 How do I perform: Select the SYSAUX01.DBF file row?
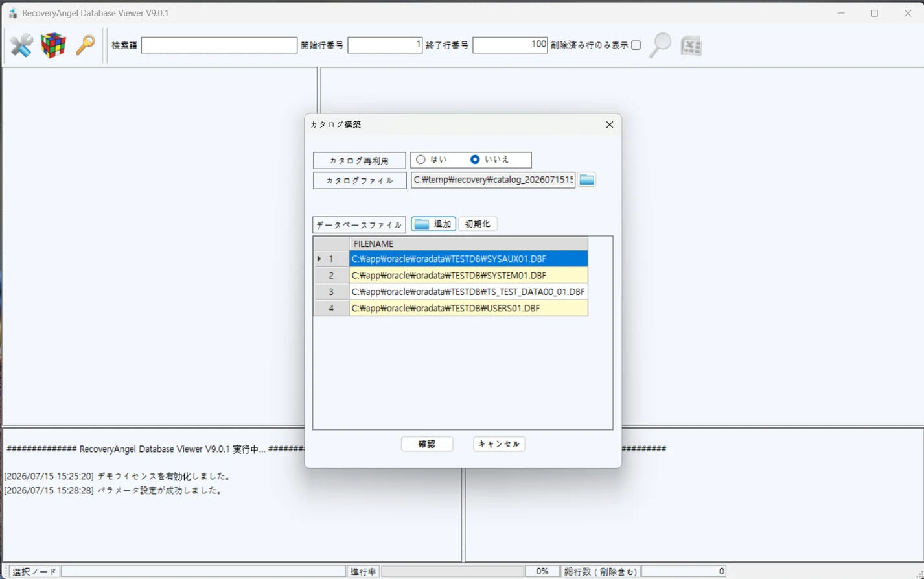coord(468,259)
